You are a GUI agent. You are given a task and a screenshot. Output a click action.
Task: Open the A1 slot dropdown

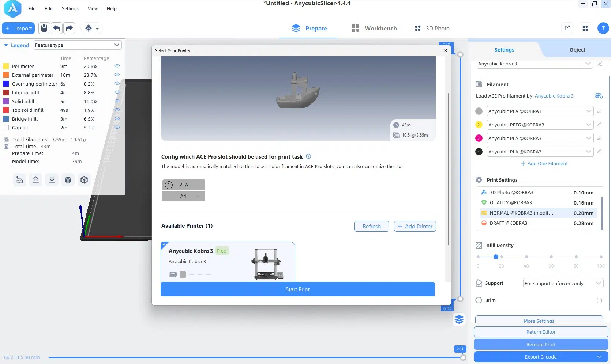[x=183, y=196]
